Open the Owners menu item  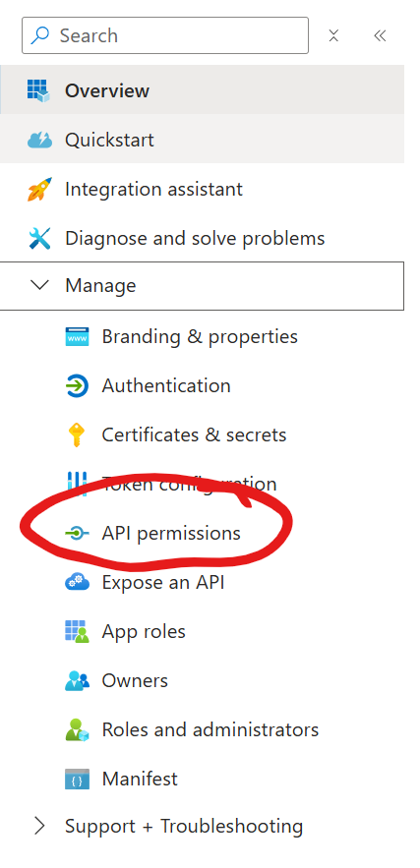tap(135, 680)
